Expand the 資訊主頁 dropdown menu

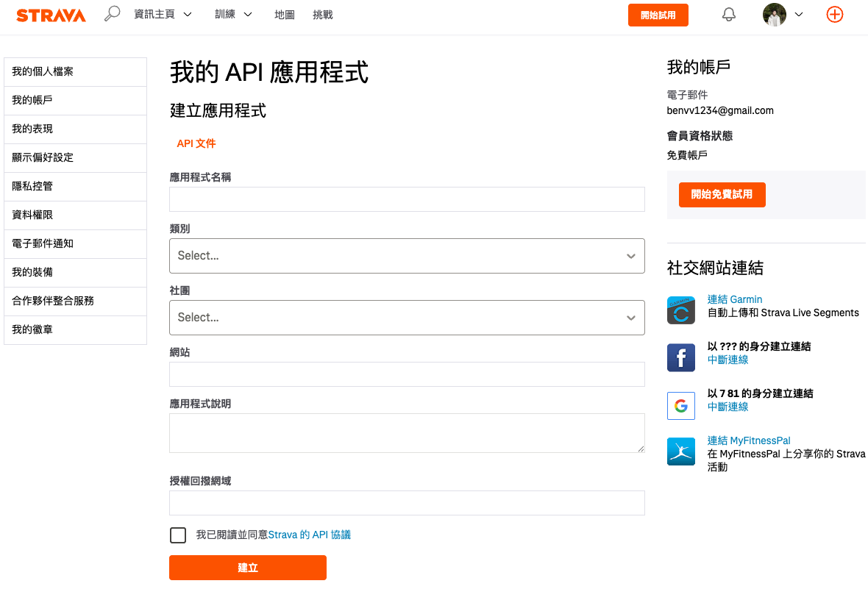[x=163, y=15]
